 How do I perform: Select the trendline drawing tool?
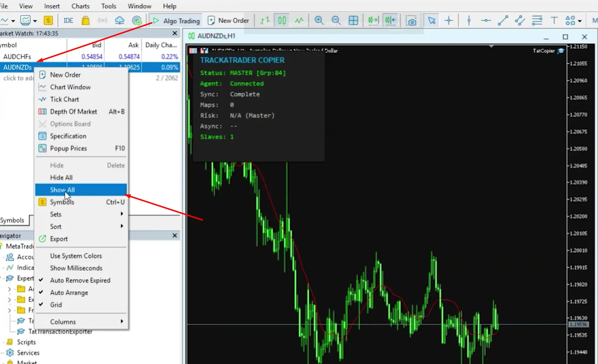point(503,21)
